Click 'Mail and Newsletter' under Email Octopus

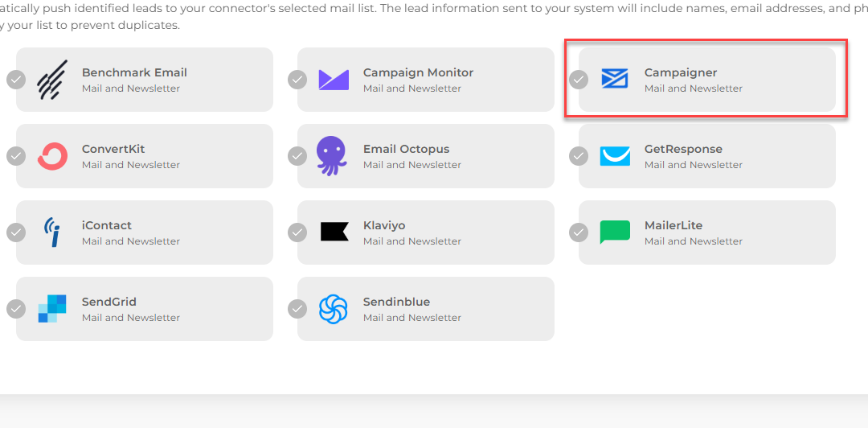tap(411, 165)
